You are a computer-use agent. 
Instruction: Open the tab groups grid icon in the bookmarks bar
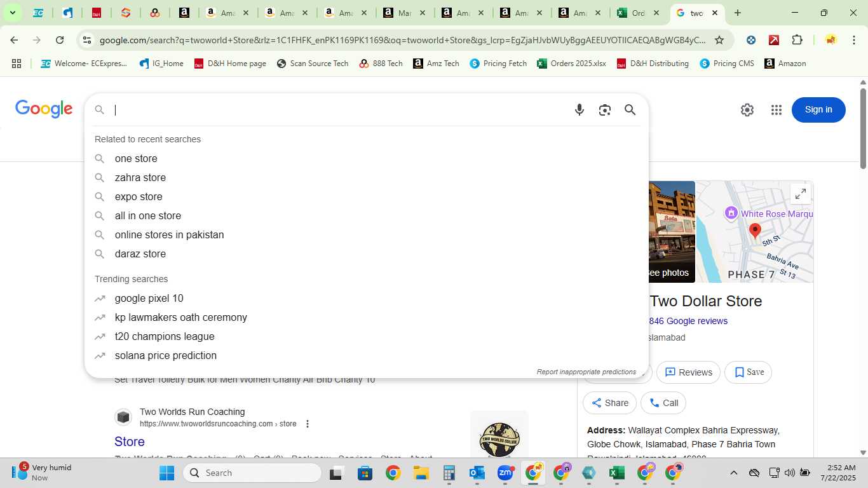[x=17, y=64]
